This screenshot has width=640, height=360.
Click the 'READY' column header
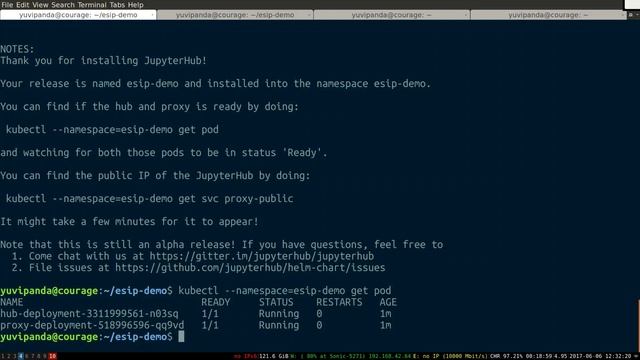[216, 302]
